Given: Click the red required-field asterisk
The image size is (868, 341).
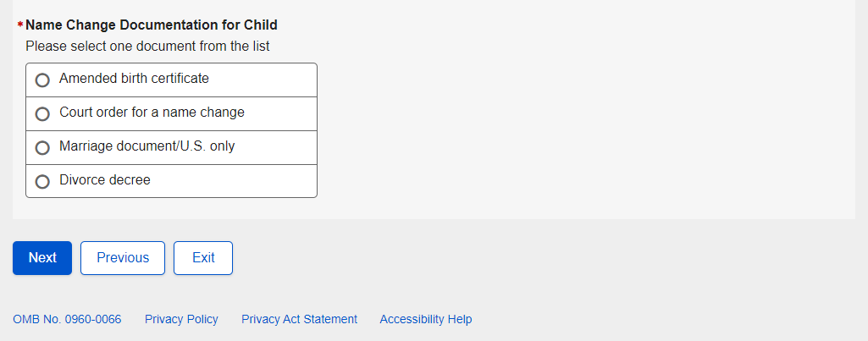Looking at the screenshot, I should click(x=19, y=26).
